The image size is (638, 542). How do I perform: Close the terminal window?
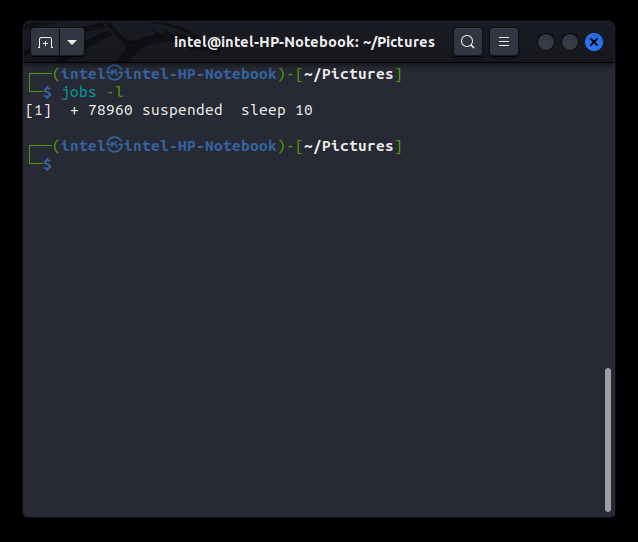[x=594, y=42]
